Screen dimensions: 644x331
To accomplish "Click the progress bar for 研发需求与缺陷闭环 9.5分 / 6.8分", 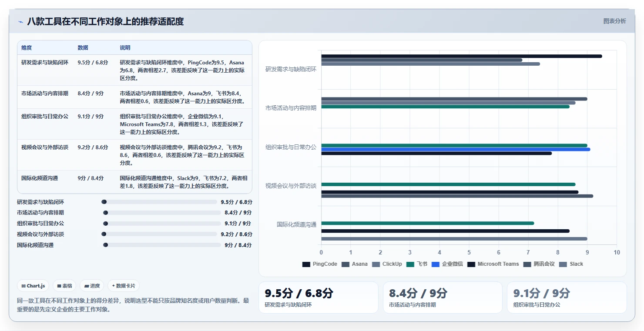I will point(159,202).
